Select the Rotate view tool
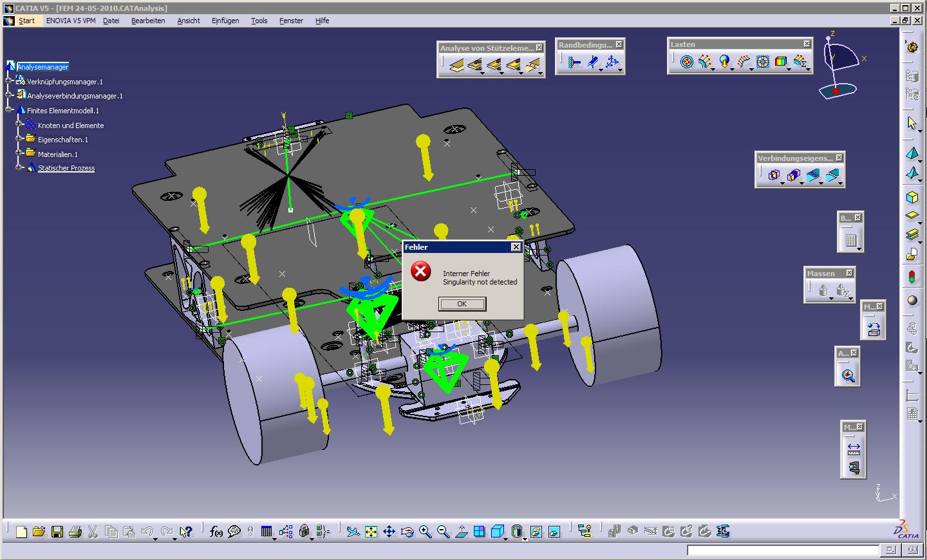The height and width of the screenshot is (560, 927). [x=407, y=532]
